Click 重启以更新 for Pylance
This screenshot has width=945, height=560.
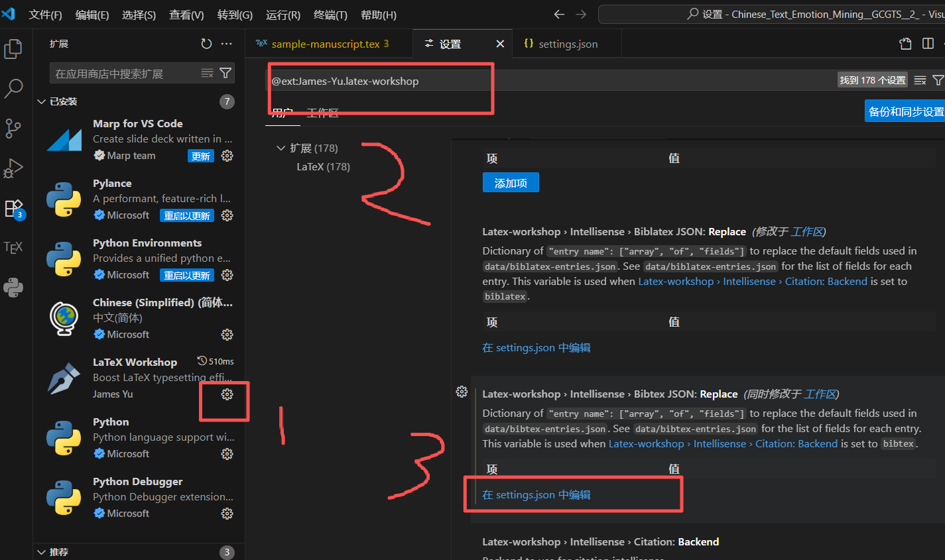[187, 215]
